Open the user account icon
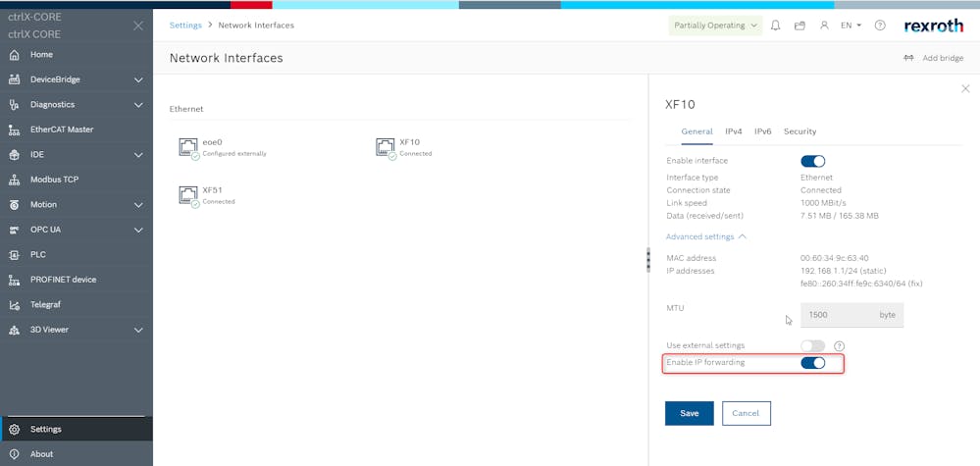The image size is (980, 466). click(824, 26)
